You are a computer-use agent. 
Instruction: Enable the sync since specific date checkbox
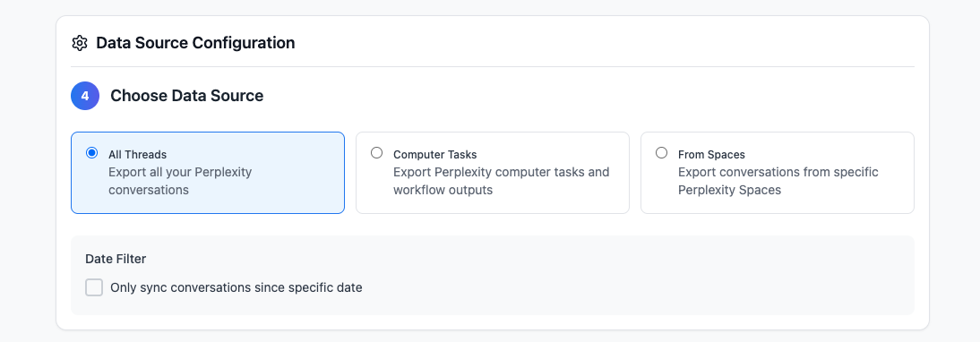pos(94,287)
